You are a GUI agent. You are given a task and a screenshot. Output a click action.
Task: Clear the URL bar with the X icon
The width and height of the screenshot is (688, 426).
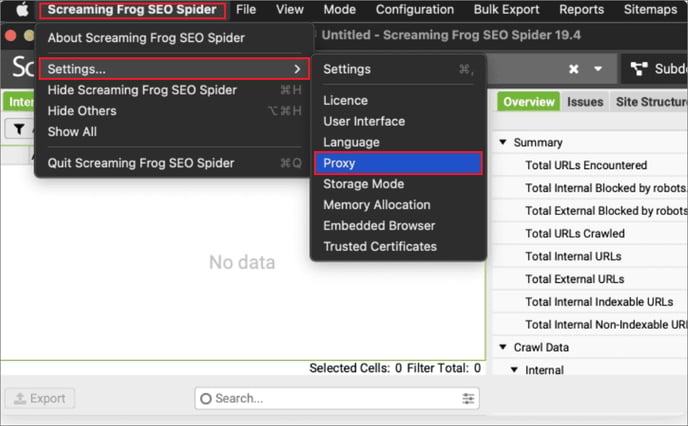pos(574,69)
